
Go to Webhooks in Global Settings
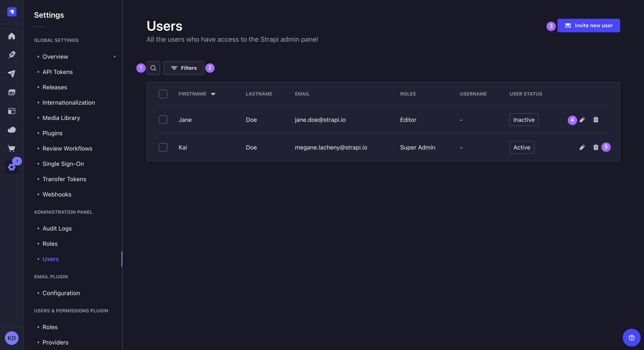click(x=57, y=194)
